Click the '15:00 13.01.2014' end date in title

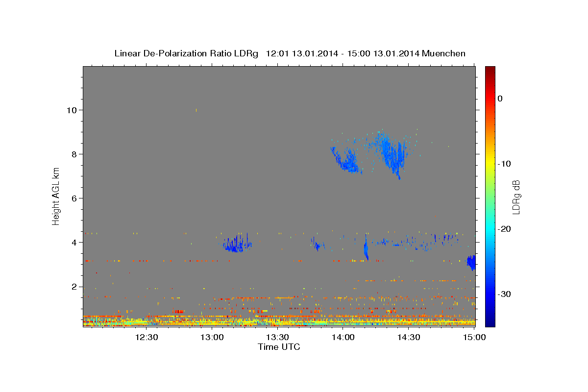[x=383, y=53]
